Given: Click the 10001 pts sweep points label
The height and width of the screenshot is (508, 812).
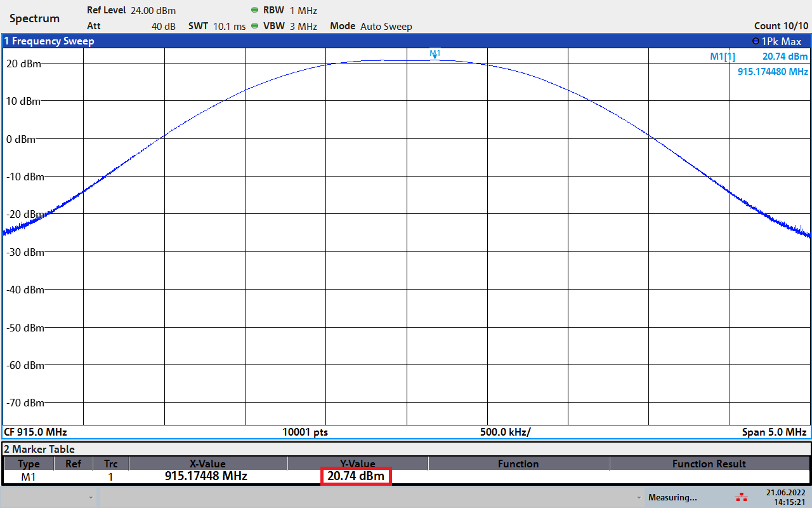Looking at the screenshot, I should [305, 432].
